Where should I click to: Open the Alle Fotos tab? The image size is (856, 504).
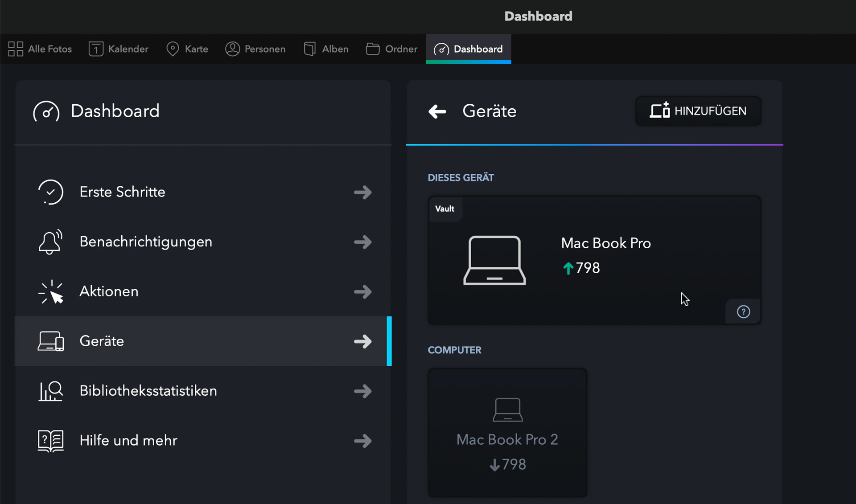coord(40,49)
